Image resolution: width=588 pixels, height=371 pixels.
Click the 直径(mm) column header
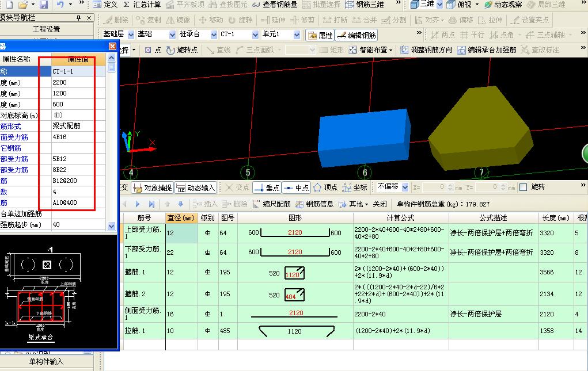coord(181,218)
